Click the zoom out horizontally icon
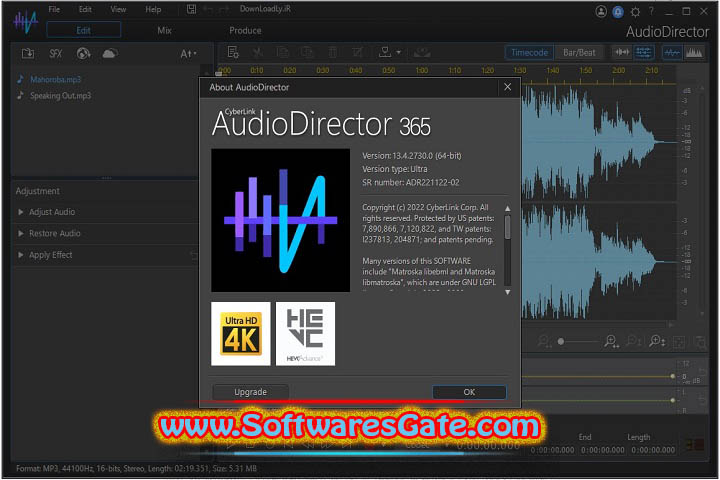 tap(545, 341)
